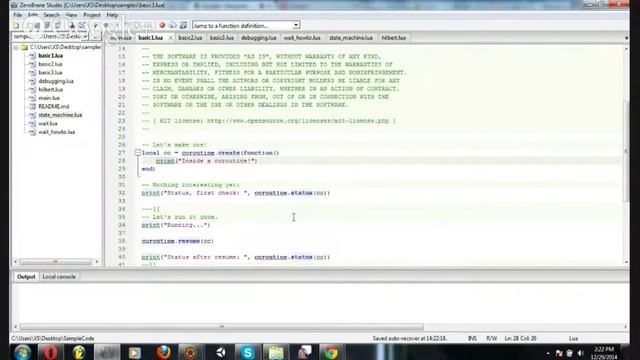Click 'Saved auto-recover' status bar message

tap(409, 338)
